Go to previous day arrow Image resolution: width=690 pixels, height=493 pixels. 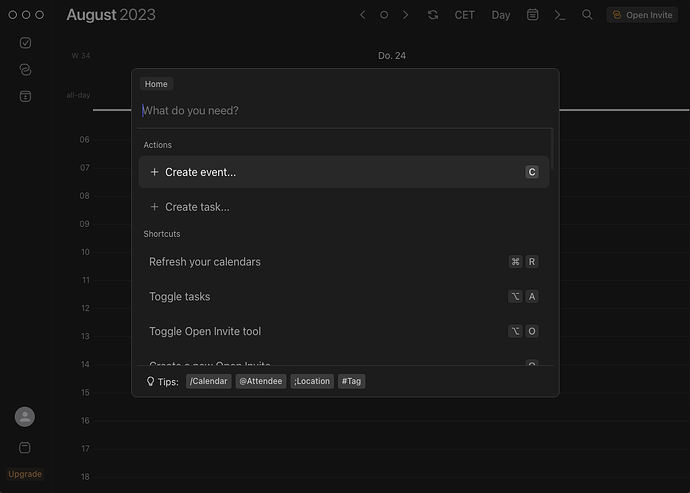coord(363,15)
